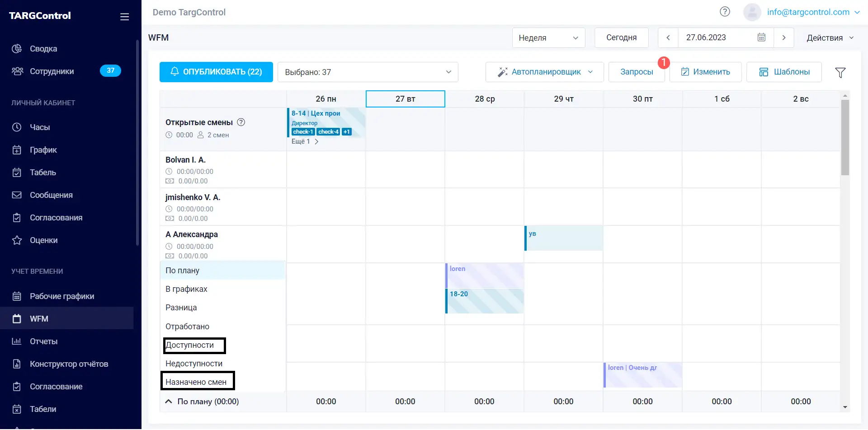Viewport: 868px width, 430px height.
Task: Select WFM in the sidebar
Action: (67, 319)
